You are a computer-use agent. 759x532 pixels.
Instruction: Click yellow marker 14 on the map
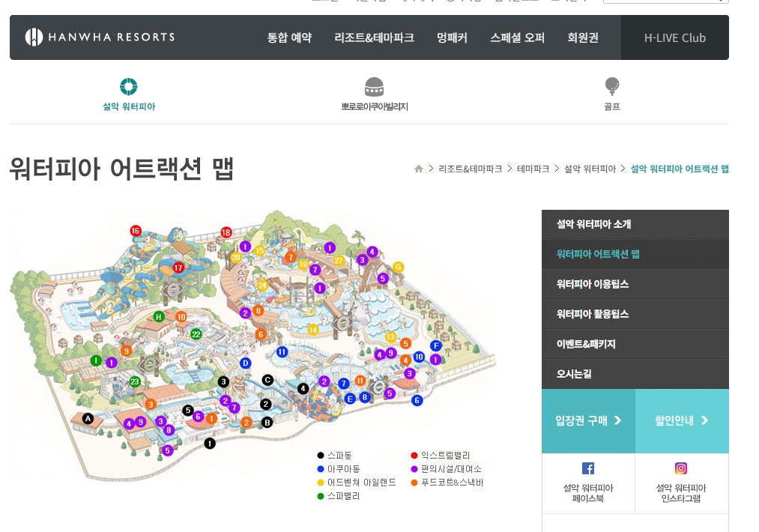pyautogui.click(x=312, y=330)
